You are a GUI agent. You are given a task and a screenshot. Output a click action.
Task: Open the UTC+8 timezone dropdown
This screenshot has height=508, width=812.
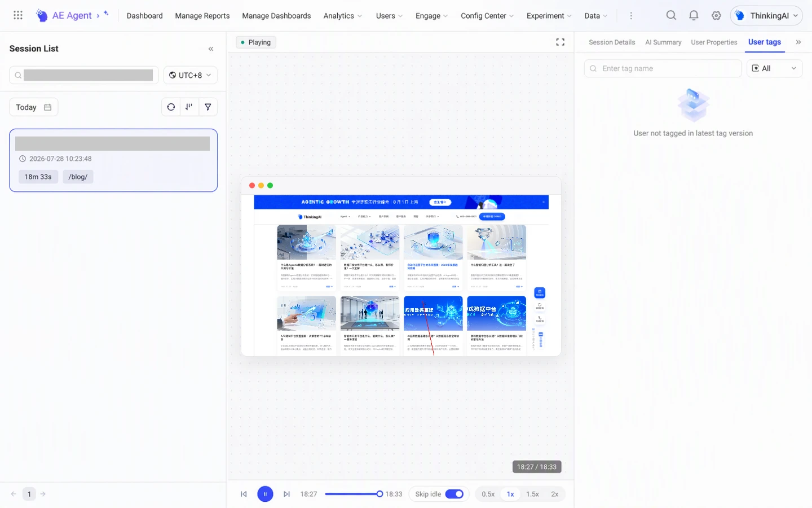(191, 75)
